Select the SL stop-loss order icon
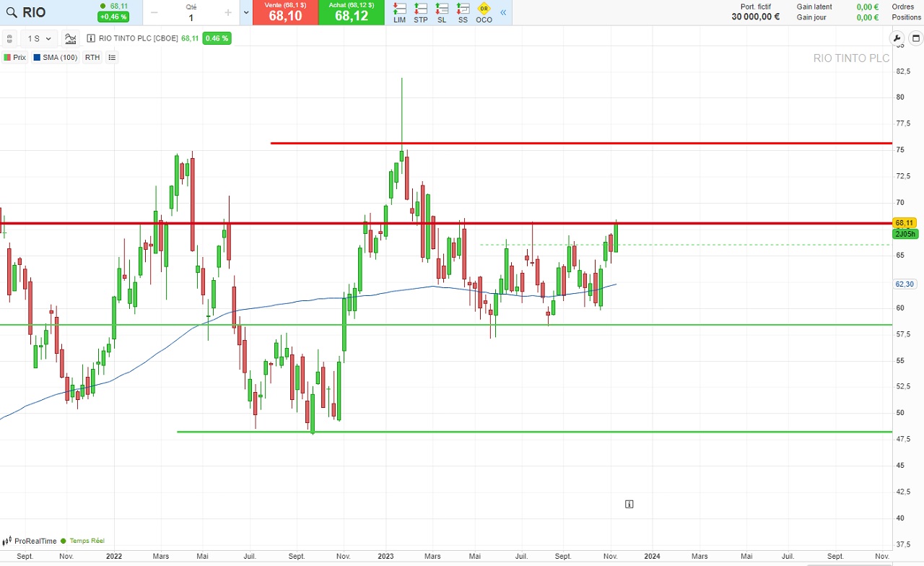The image size is (924, 566). [x=442, y=13]
